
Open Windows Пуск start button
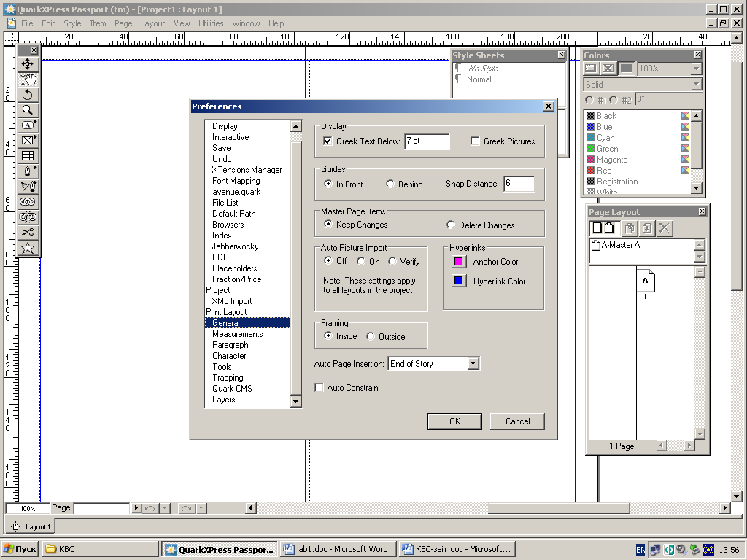tap(20, 549)
